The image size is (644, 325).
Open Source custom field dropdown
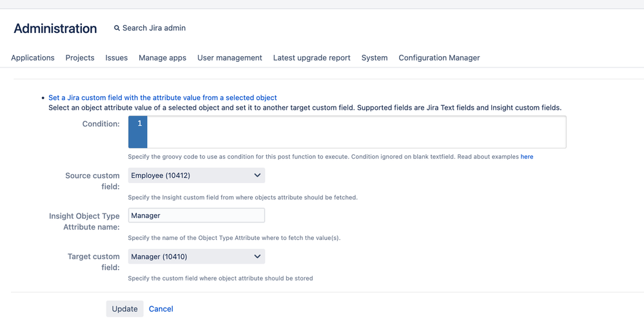(197, 175)
